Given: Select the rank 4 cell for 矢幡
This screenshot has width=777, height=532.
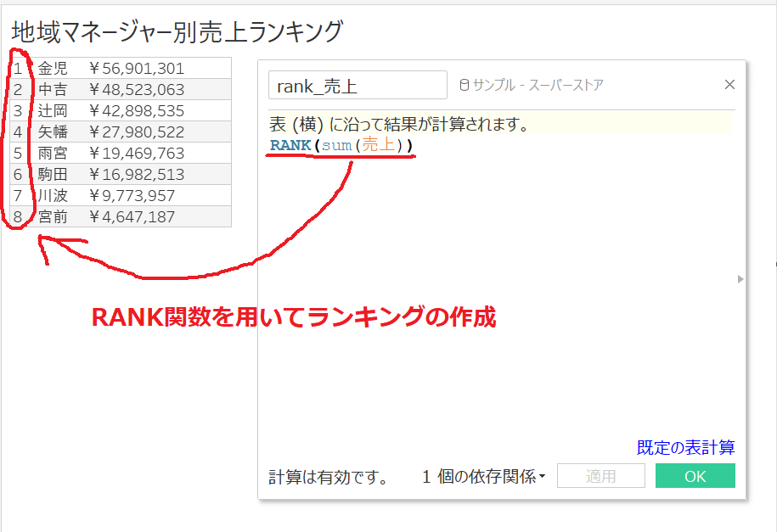Looking at the screenshot, I should 18,132.
